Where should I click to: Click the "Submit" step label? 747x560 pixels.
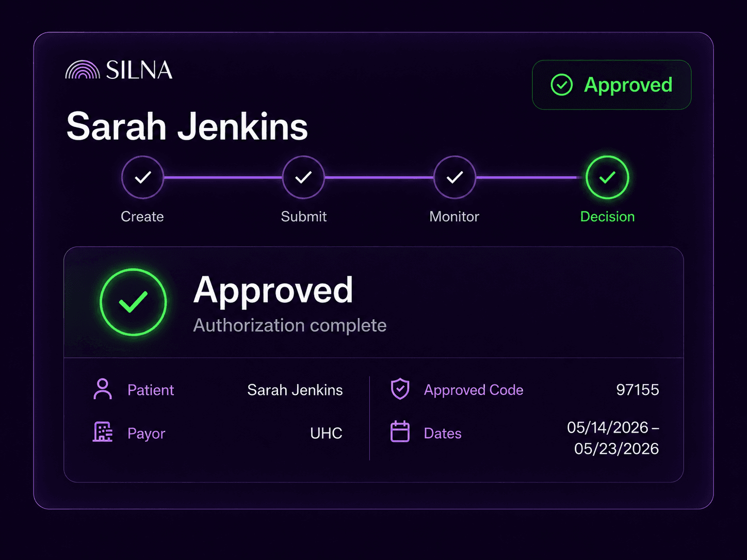(304, 217)
